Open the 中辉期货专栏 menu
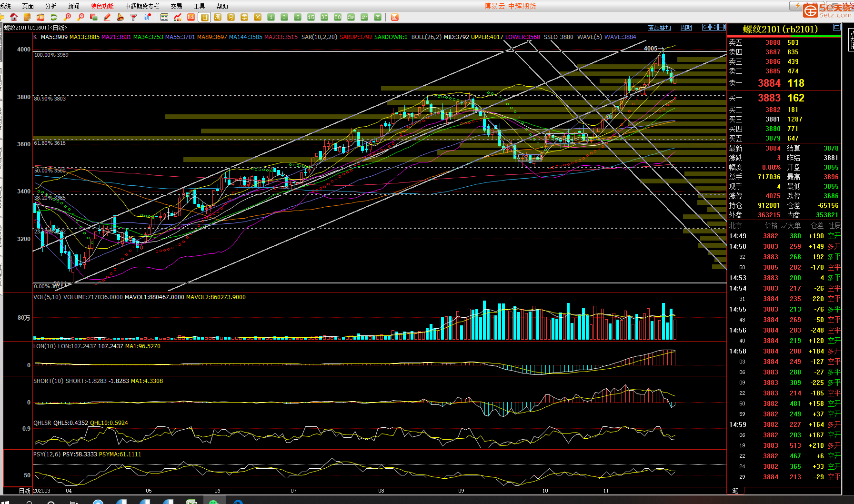854x504 pixels. coord(142,6)
